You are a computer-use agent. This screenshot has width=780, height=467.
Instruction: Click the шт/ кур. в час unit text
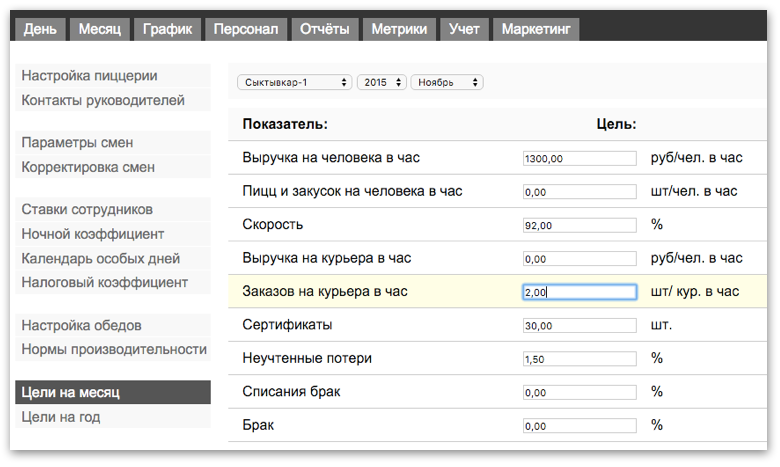(x=695, y=291)
